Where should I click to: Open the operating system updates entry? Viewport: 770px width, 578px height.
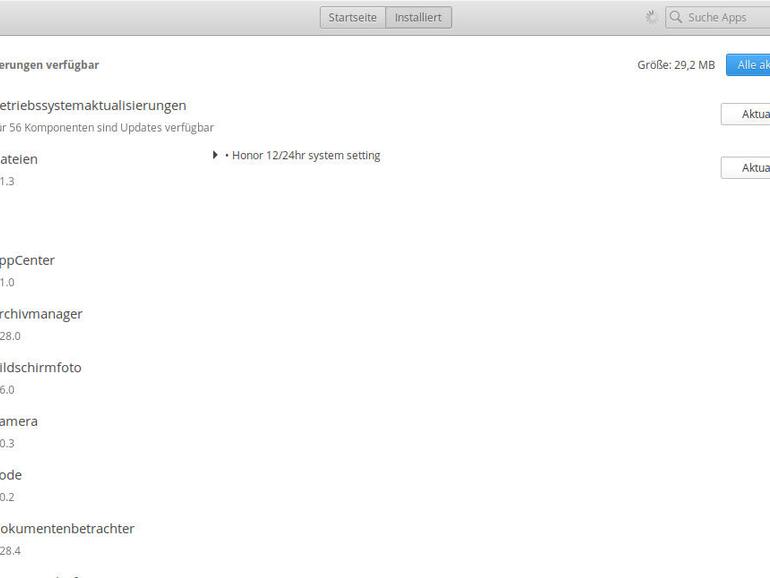click(x=93, y=106)
